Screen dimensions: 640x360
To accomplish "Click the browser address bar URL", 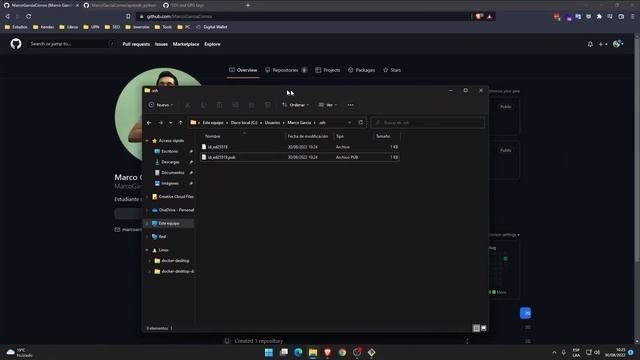I will coord(180,16).
